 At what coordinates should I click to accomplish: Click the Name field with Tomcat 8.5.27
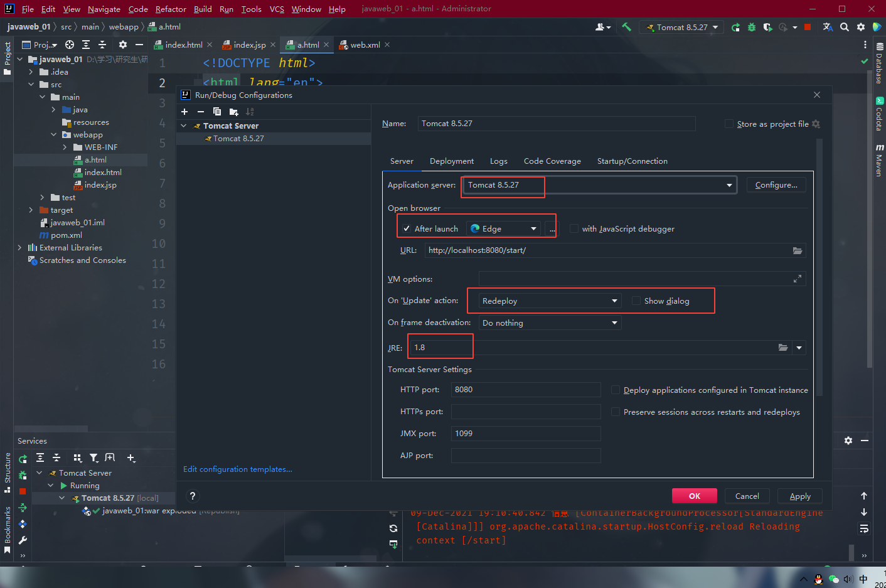tap(557, 124)
